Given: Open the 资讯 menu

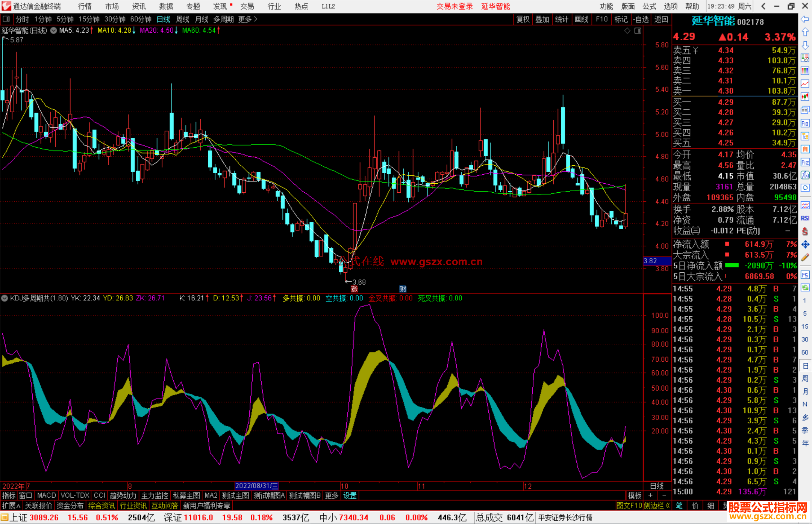Looking at the screenshot, I should 139,6.
